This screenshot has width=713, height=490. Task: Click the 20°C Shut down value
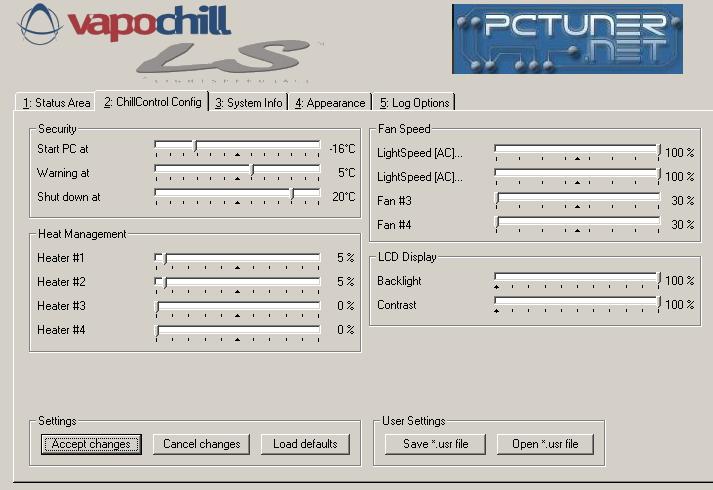344,197
